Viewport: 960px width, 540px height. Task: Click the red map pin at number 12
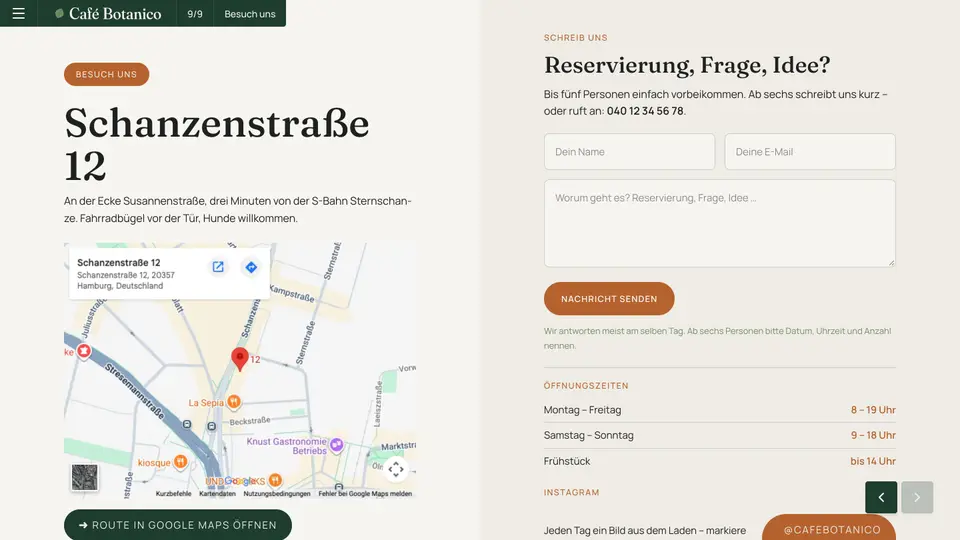[x=240, y=359]
